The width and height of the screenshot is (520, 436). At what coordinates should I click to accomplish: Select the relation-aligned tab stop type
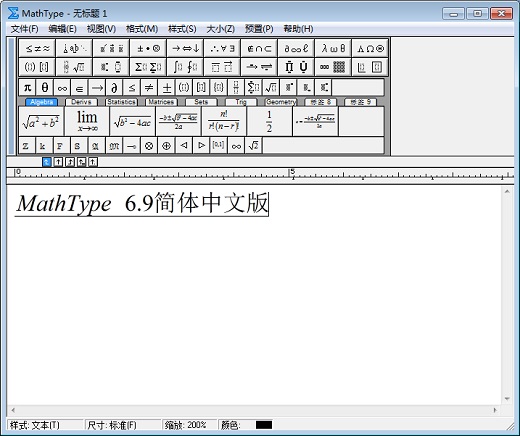pyautogui.click(x=81, y=162)
